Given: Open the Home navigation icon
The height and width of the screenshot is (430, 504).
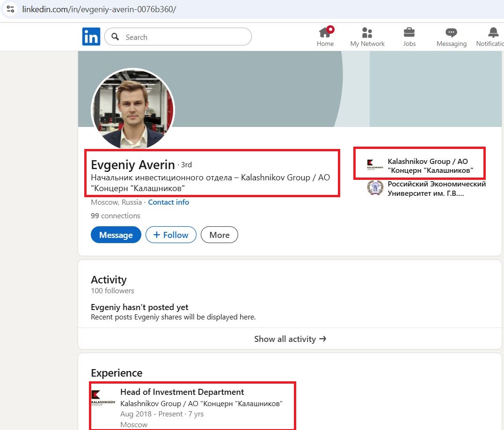Looking at the screenshot, I should click(325, 32).
